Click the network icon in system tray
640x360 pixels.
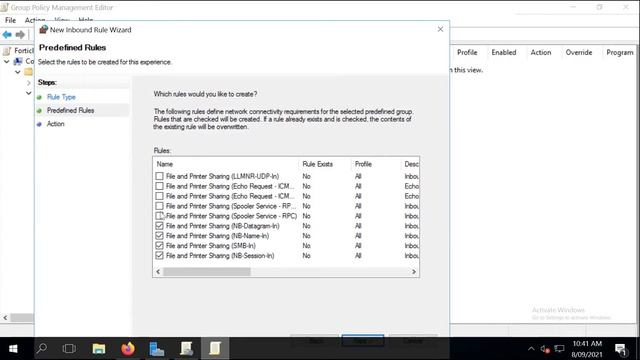pyautogui.click(x=559, y=349)
